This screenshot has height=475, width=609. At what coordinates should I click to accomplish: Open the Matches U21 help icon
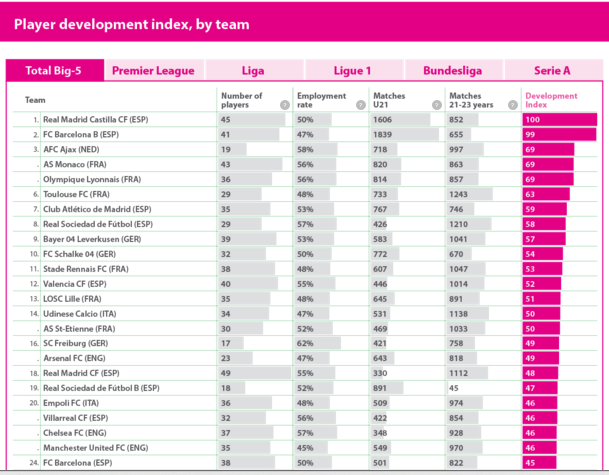[437, 105]
